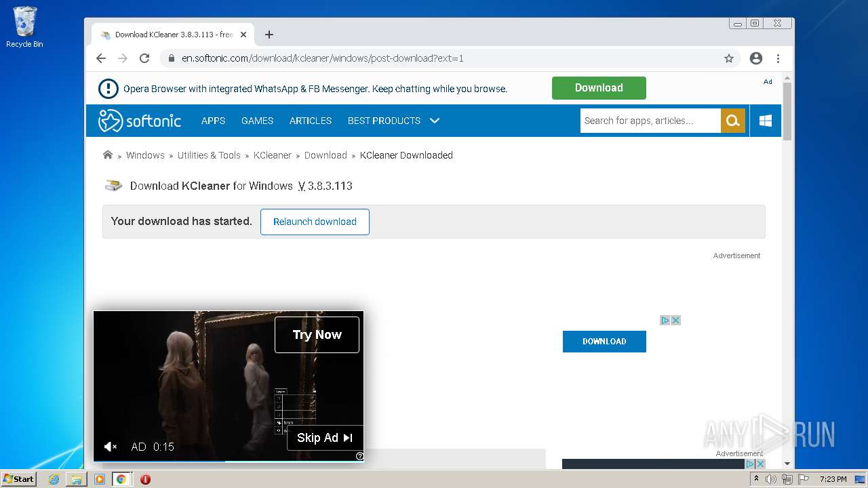Click scrollbar up arrow
The height and width of the screenshot is (488, 868).
click(787, 77)
